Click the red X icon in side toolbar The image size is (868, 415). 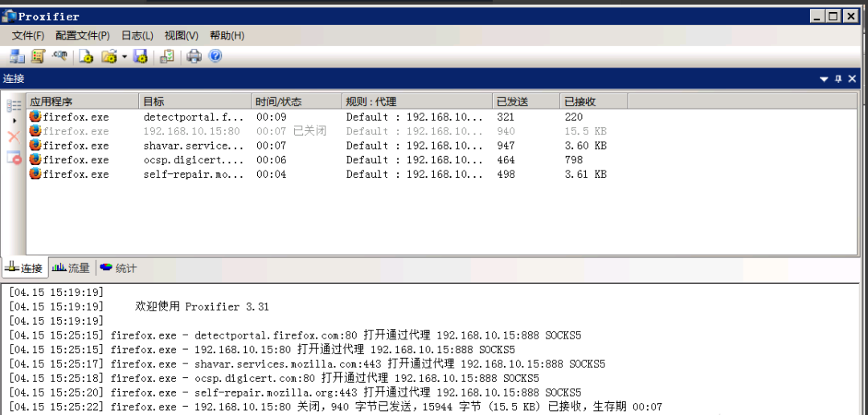point(14,137)
